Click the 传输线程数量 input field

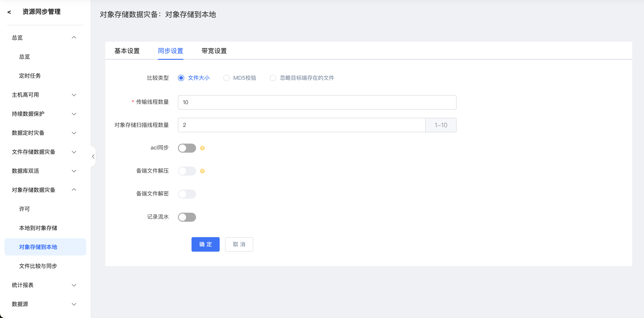pos(317,102)
